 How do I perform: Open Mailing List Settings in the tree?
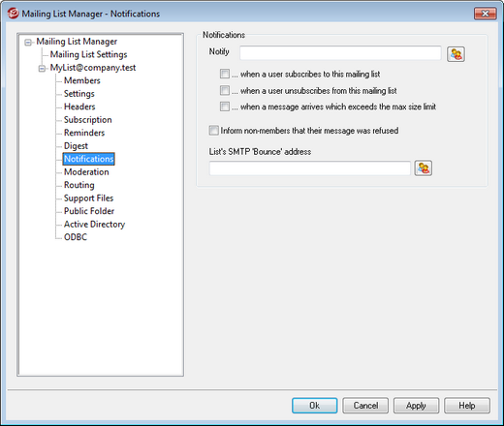(x=88, y=54)
